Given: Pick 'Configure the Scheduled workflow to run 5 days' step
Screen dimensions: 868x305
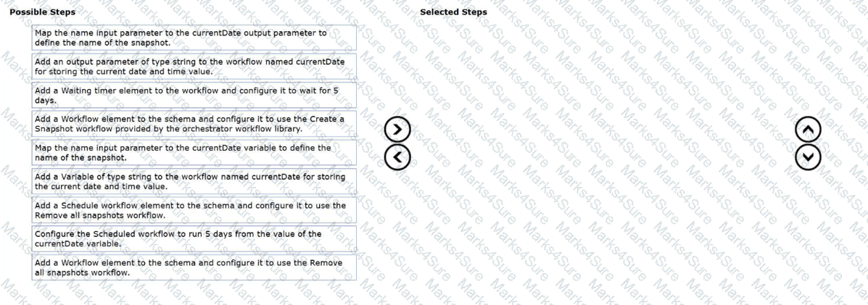Looking at the screenshot, I should pyautogui.click(x=194, y=239).
